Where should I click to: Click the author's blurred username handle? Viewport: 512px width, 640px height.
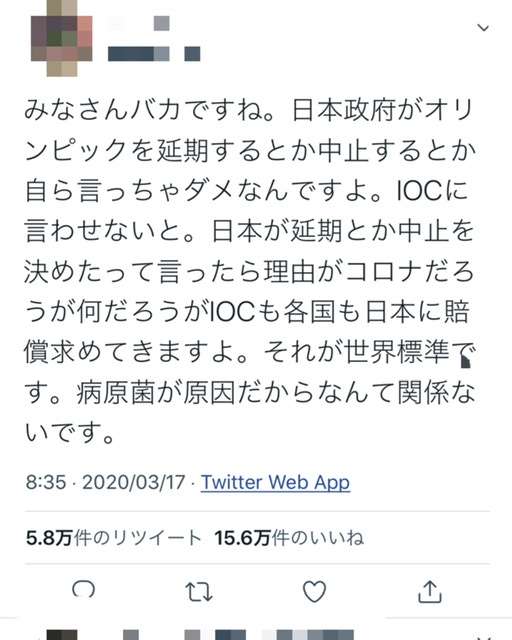point(154,54)
